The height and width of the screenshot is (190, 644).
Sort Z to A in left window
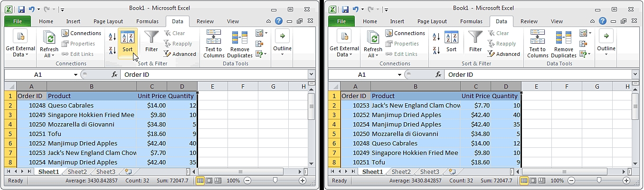pos(113,50)
